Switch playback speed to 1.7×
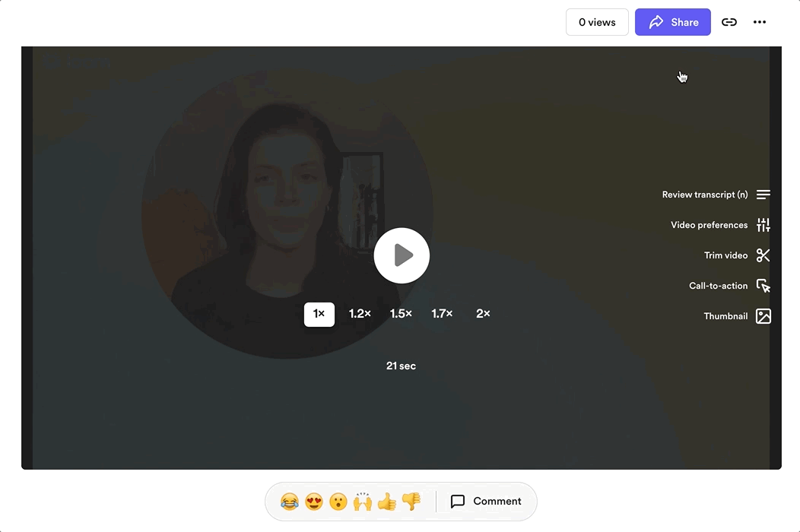Screen dimensions: 800x532 pyautogui.click(x=442, y=314)
